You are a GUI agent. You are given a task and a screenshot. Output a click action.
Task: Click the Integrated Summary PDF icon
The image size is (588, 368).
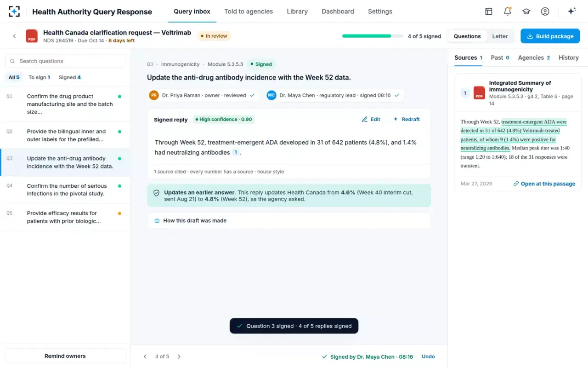pyautogui.click(x=479, y=93)
